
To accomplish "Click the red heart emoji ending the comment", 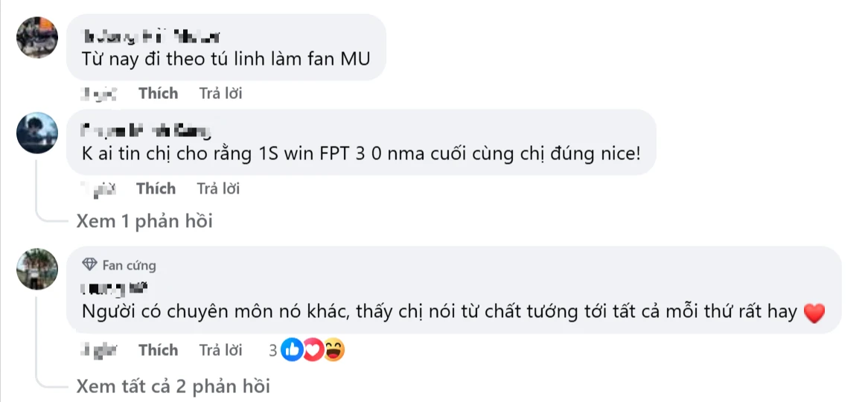I will (815, 314).
